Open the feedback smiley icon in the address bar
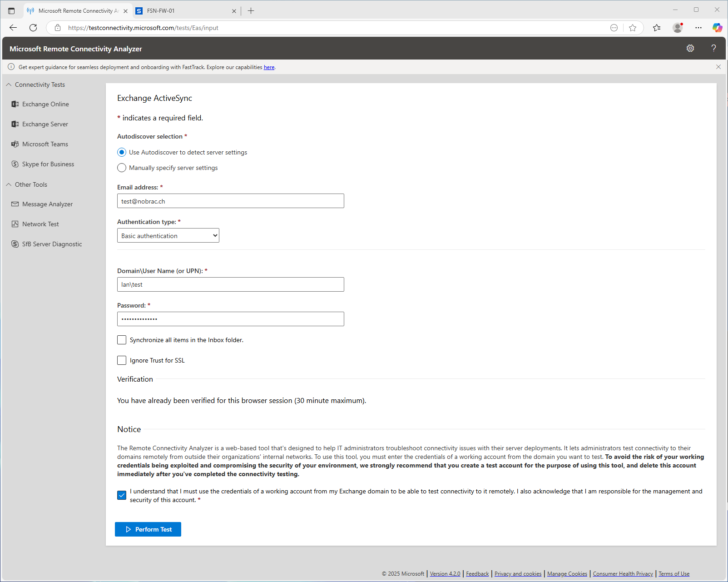Viewport: 728px width, 582px height. [614, 28]
